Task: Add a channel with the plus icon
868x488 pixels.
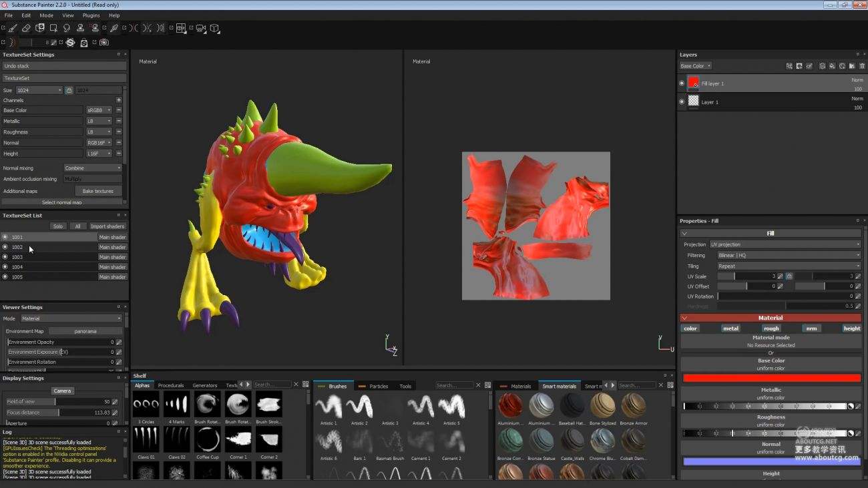Action: tap(119, 99)
